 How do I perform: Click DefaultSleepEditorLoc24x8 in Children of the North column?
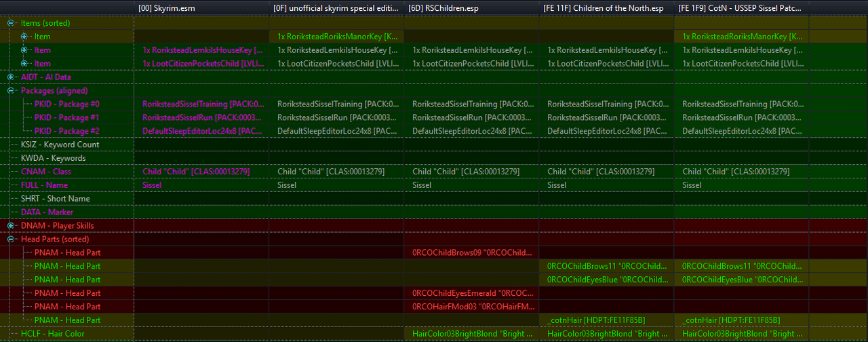click(x=608, y=132)
